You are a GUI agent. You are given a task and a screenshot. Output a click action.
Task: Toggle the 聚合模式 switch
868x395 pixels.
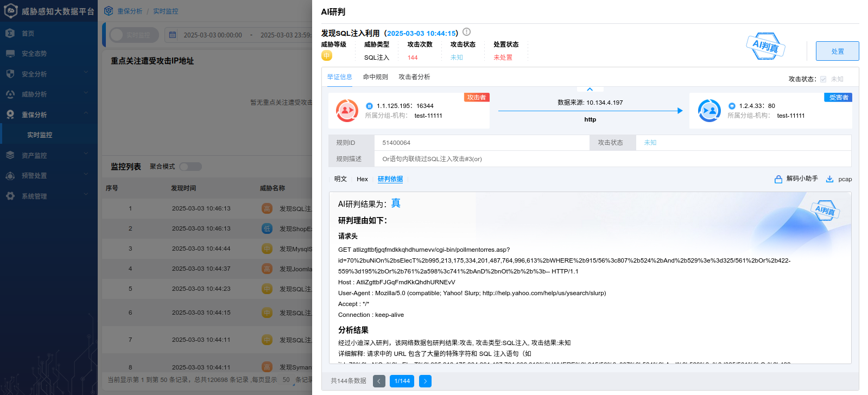pos(191,167)
